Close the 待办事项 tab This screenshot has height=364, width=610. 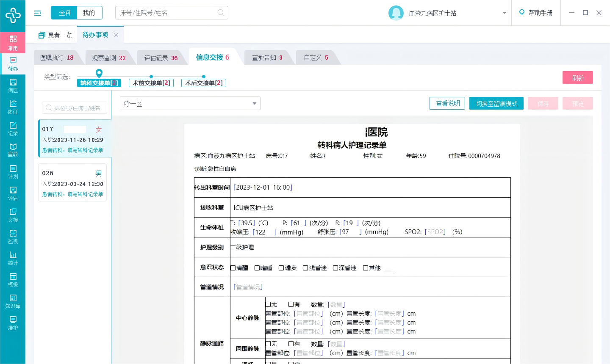116,35
